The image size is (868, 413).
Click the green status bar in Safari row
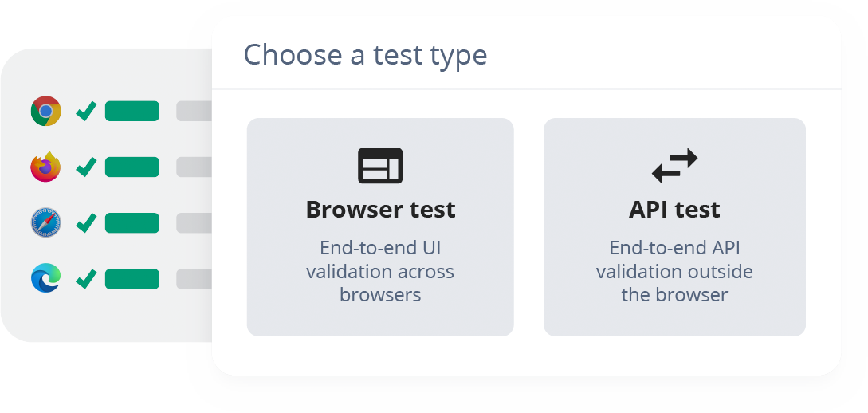pos(132,222)
